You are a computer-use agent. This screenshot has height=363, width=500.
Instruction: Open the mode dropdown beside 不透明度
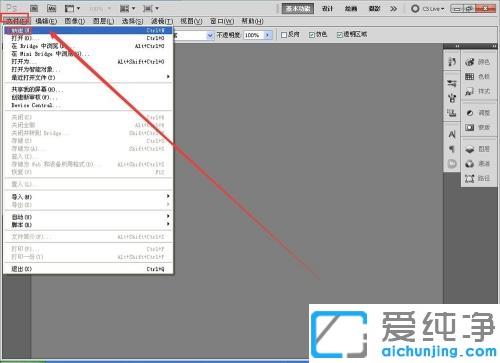pos(210,35)
